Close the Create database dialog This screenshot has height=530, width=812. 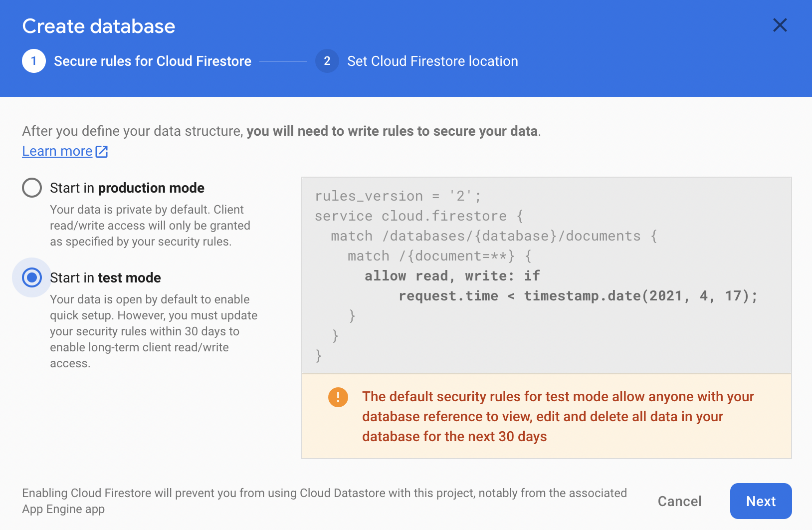[x=780, y=25]
